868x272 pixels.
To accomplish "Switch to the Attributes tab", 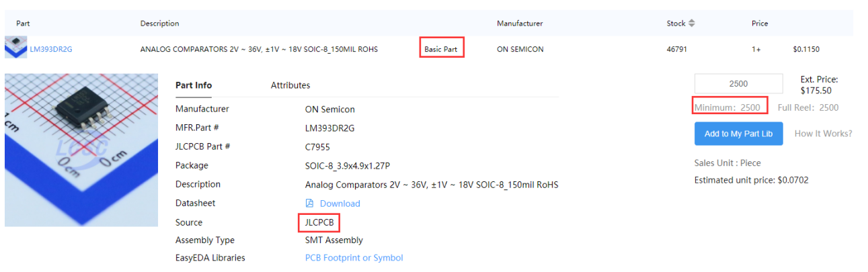I will click(x=290, y=85).
